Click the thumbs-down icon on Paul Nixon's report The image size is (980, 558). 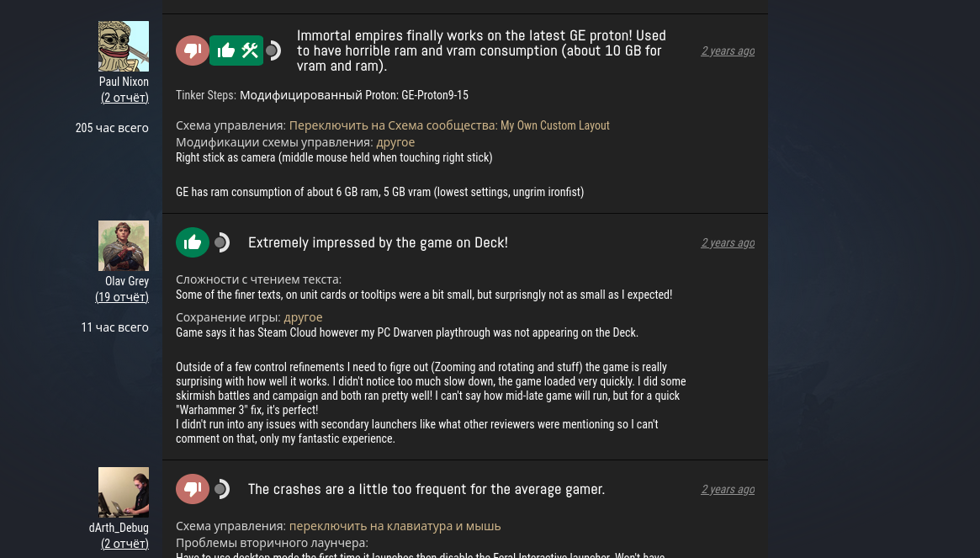coord(193,50)
